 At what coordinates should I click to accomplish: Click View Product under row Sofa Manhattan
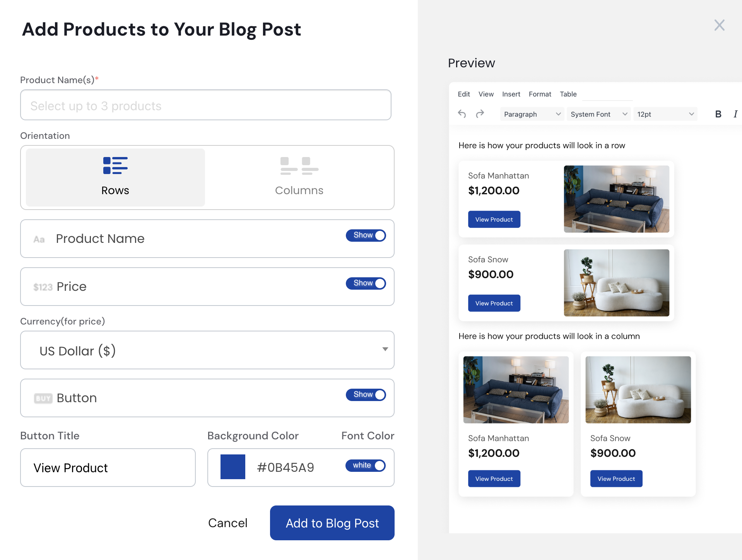(494, 219)
